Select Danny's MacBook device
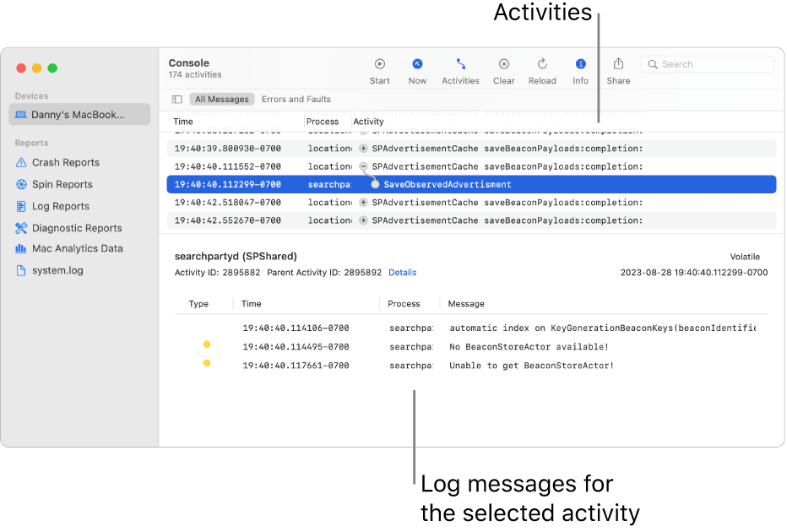This screenshot has height=532, width=787. [79, 115]
